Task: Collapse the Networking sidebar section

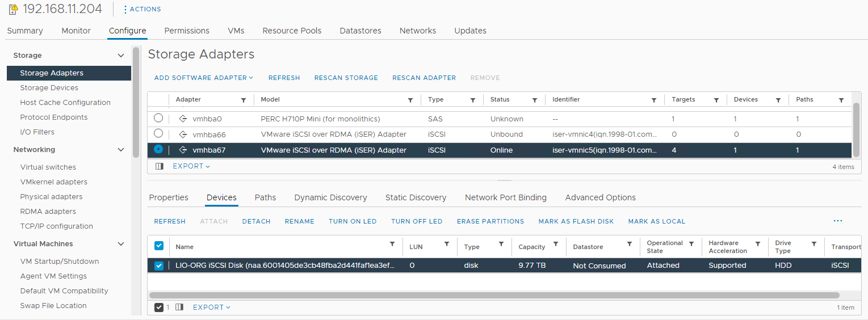Action: point(120,150)
